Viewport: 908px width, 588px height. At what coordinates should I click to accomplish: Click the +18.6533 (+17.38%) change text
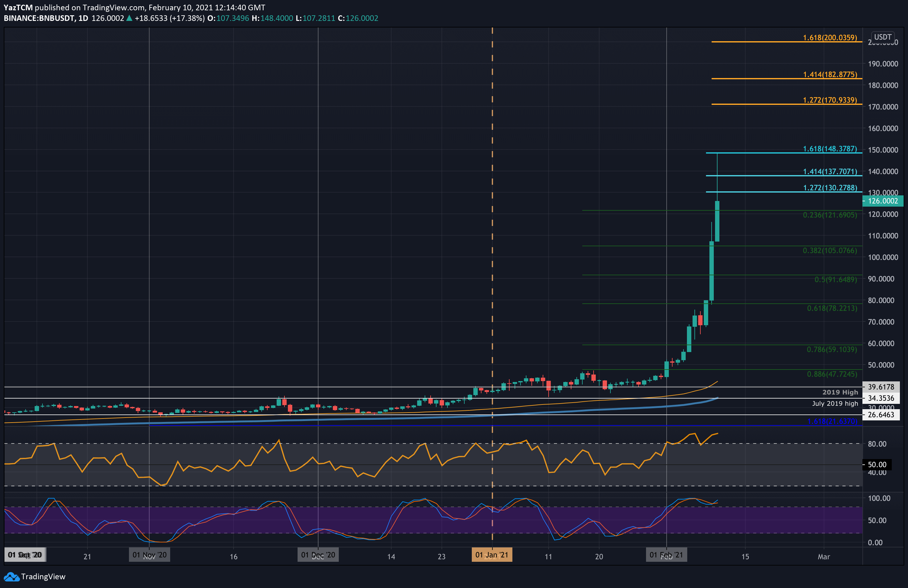pyautogui.click(x=170, y=18)
